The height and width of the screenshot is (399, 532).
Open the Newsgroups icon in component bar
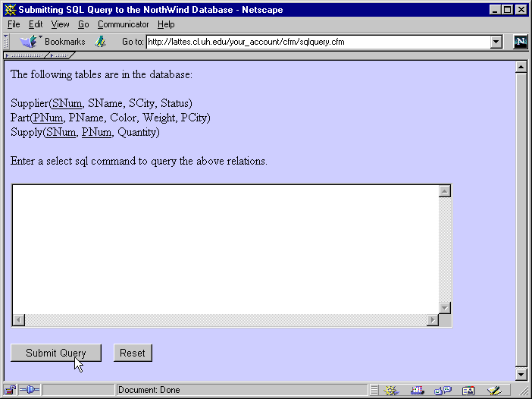tap(443, 390)
